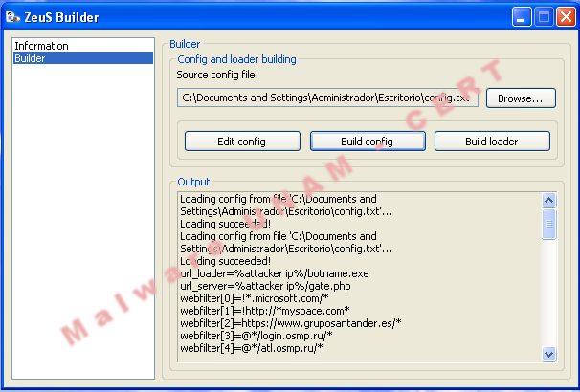Screen dimensions: 580x392
Task: Click the output scrollbar up arrow
Action: 549,200
